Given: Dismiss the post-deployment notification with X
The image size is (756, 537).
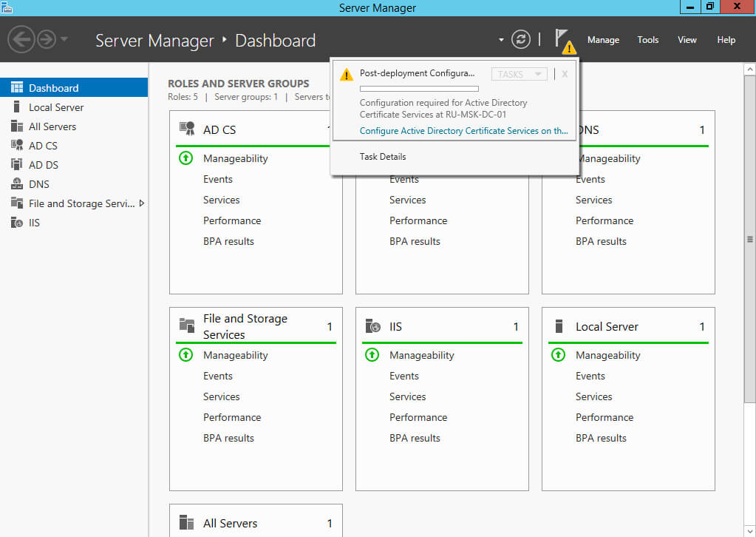Looking at the screenshot, I should [565, 74].
